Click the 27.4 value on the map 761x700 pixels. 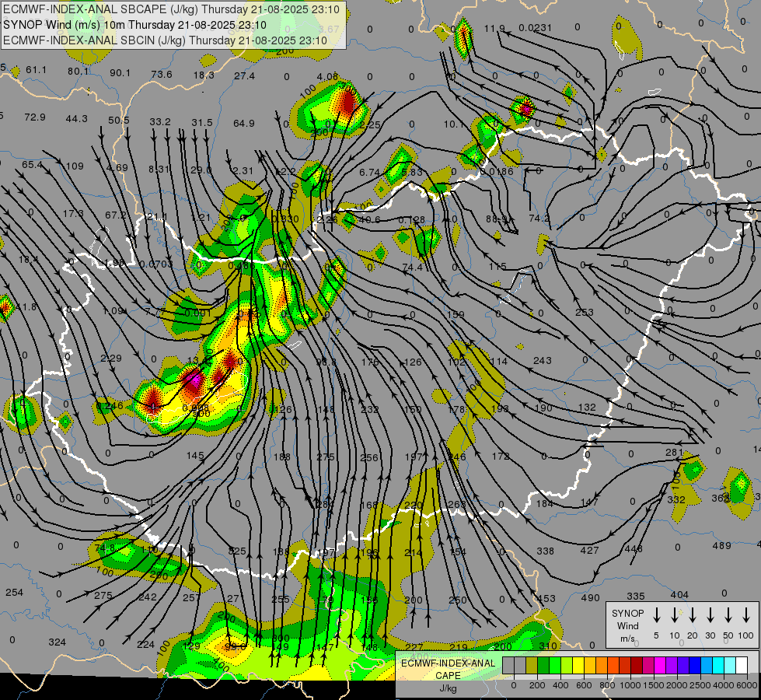click(x=244, y=75)
